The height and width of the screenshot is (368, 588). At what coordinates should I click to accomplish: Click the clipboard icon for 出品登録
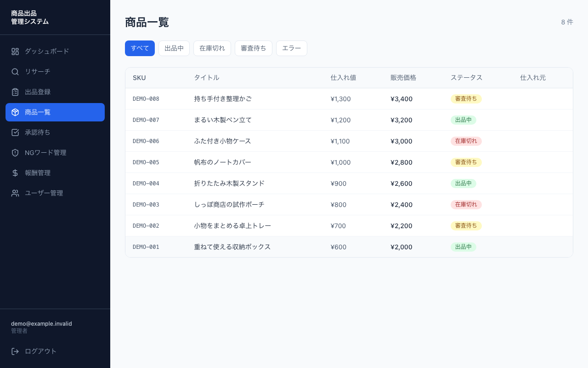coord(15,92)
